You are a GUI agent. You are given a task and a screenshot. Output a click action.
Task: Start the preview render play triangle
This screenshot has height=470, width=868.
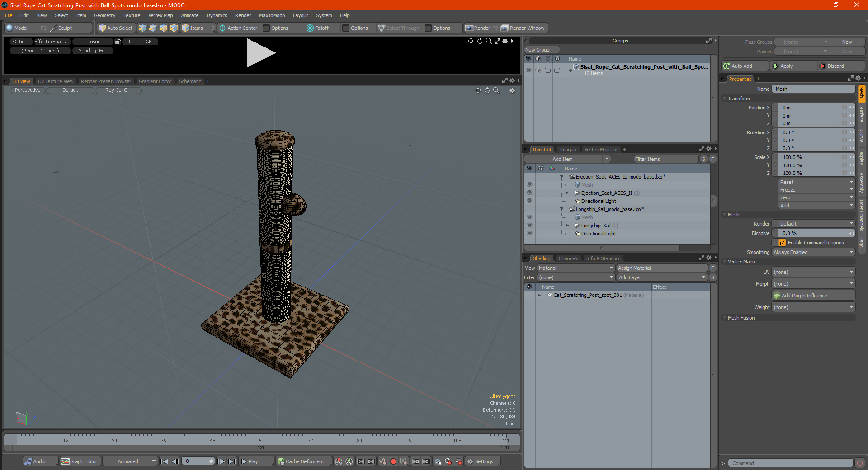pyautogui.click(x=260, y=53)
